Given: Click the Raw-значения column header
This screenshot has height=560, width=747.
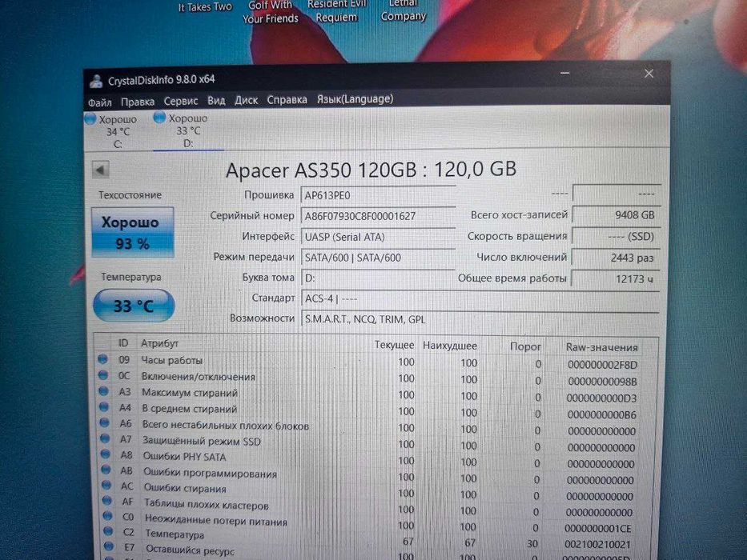Looking at the screenshot, I should coord(602,347).
